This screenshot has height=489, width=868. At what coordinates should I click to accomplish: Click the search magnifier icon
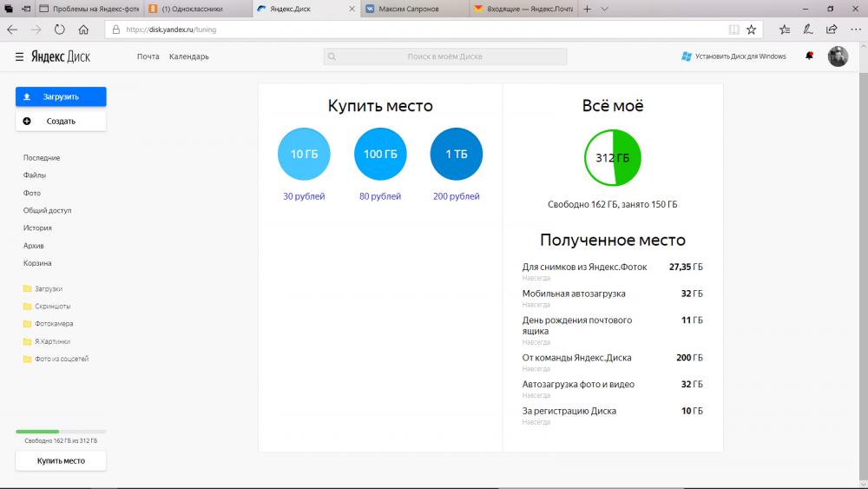pyautogui.click(x=332, y=56)
